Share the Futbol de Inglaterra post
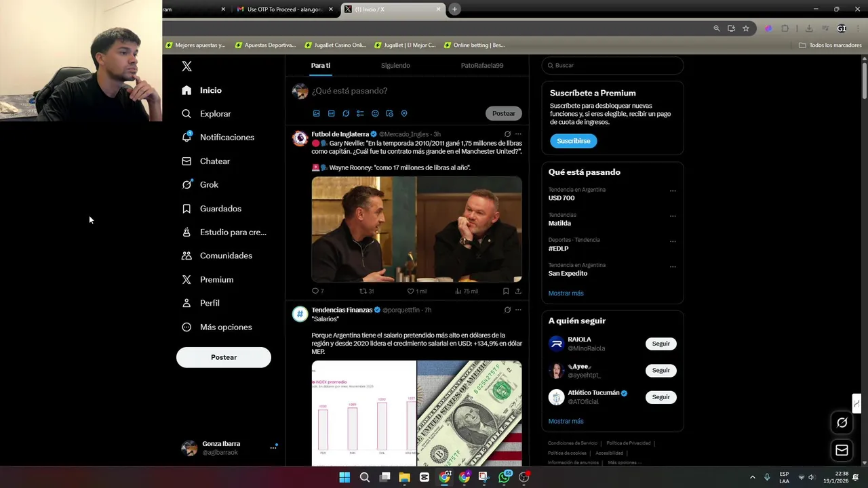Viewport: 868px width, 488px height. point(518,291)
